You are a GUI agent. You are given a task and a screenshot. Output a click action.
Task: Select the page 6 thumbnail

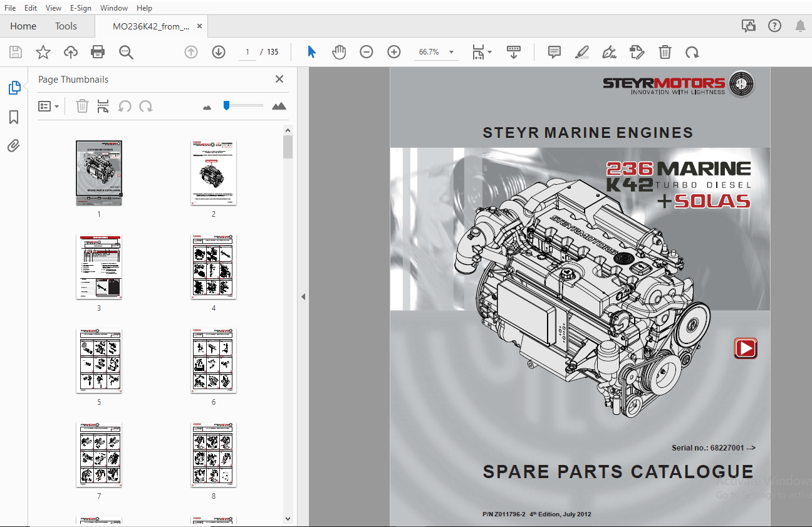click(x=214, y=360)
